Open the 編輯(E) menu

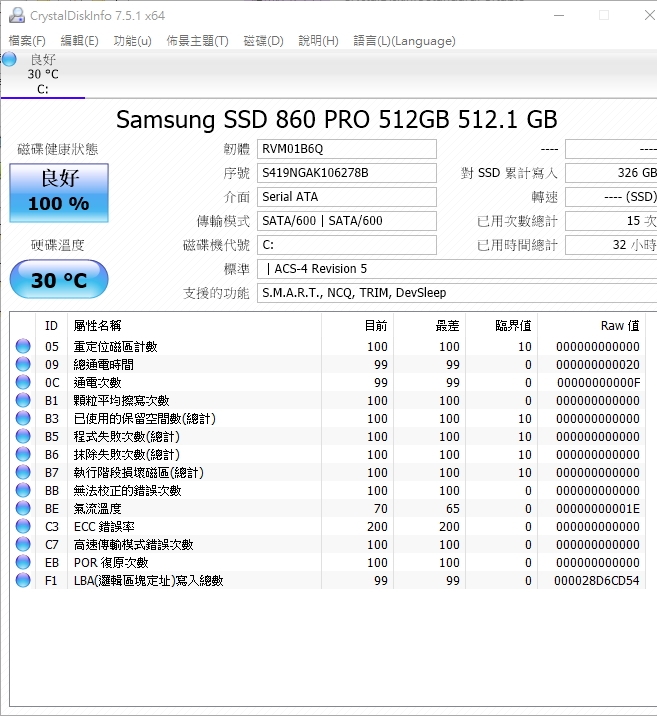click(x=79, y=41)
